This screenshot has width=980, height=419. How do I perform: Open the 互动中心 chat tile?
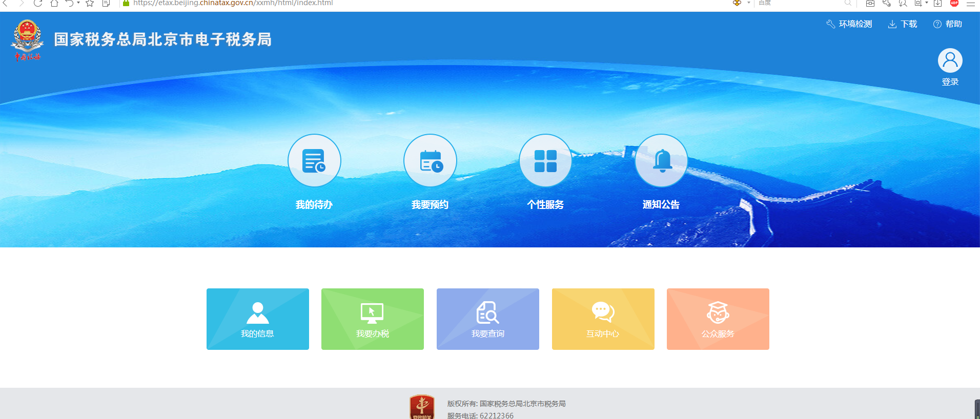pos(603,319)
